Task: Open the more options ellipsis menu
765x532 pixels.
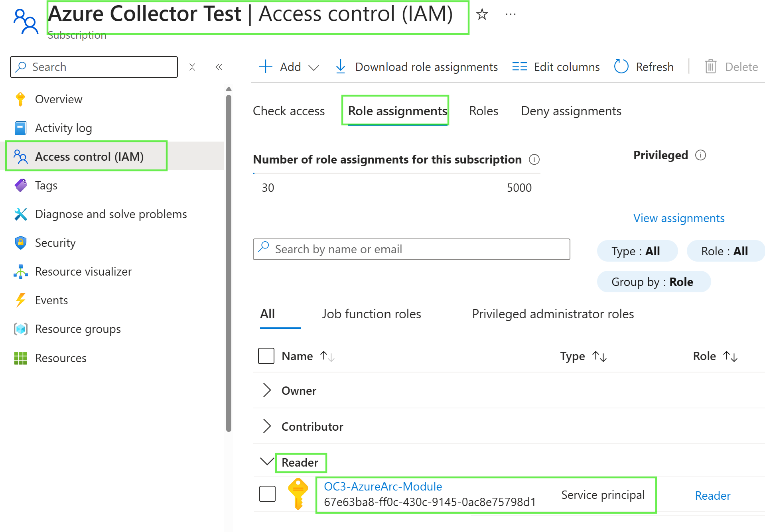Action: coord(511,14)
